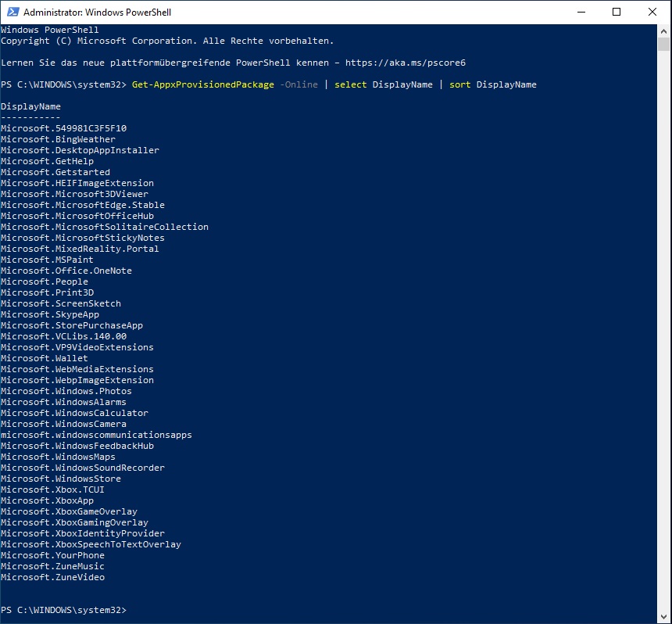Click Microsoft.XboxGamingOverlay entry
Viewport: 672px width, 624px height.
coord(74,522)
